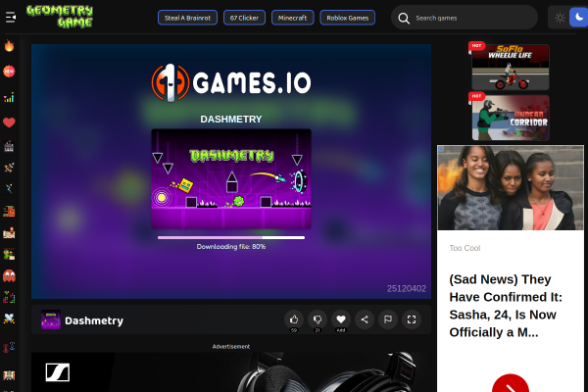This screenshot has height=392, width=588.
Task: Open the Roblox Games tag
Action: [x=347, y=18]
